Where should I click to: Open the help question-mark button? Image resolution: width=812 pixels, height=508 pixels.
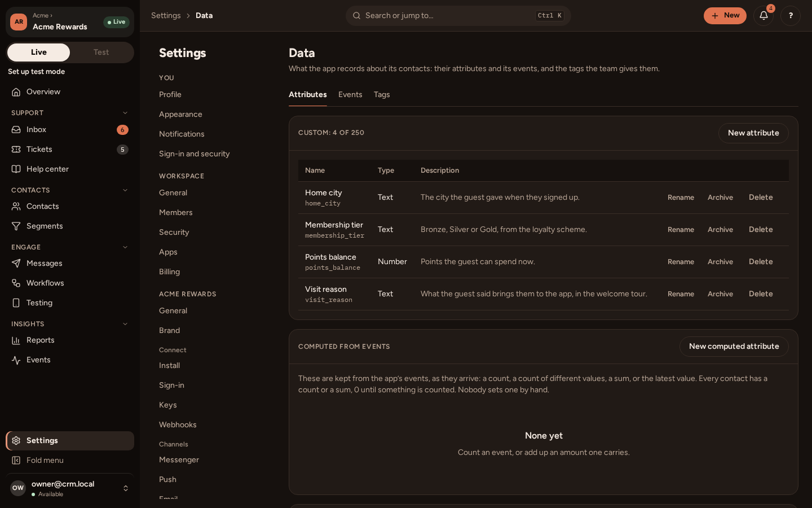(791, 16)
